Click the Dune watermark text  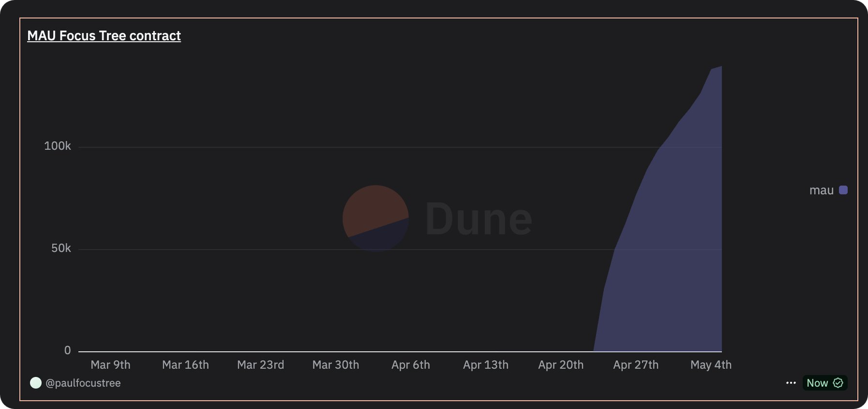478,218
